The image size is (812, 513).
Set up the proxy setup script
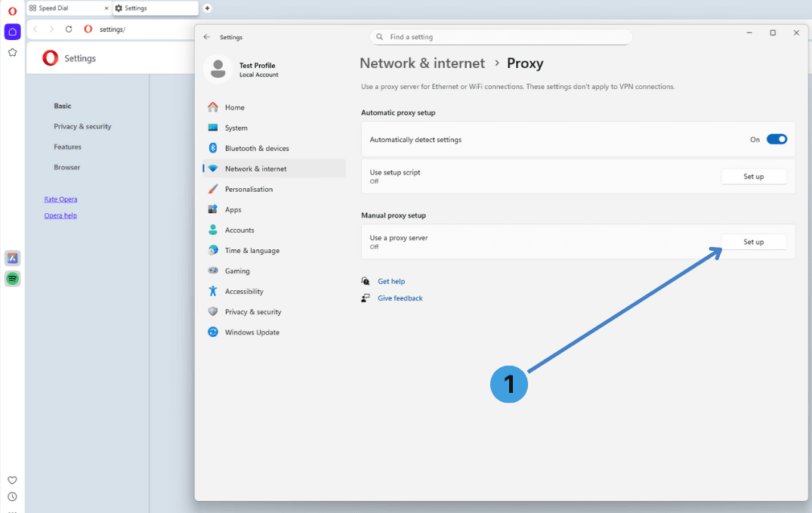click(754, 177)
